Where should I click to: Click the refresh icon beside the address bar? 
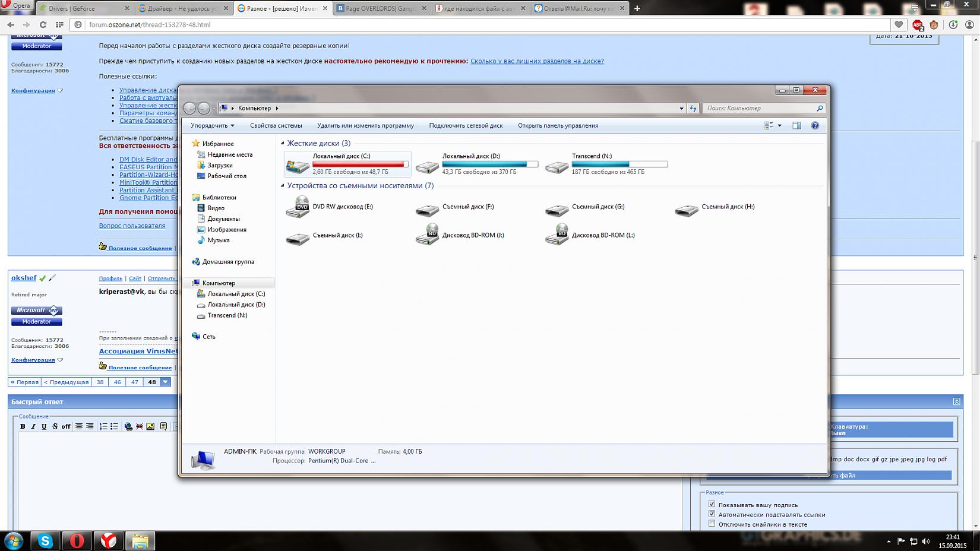coord(693,108)
